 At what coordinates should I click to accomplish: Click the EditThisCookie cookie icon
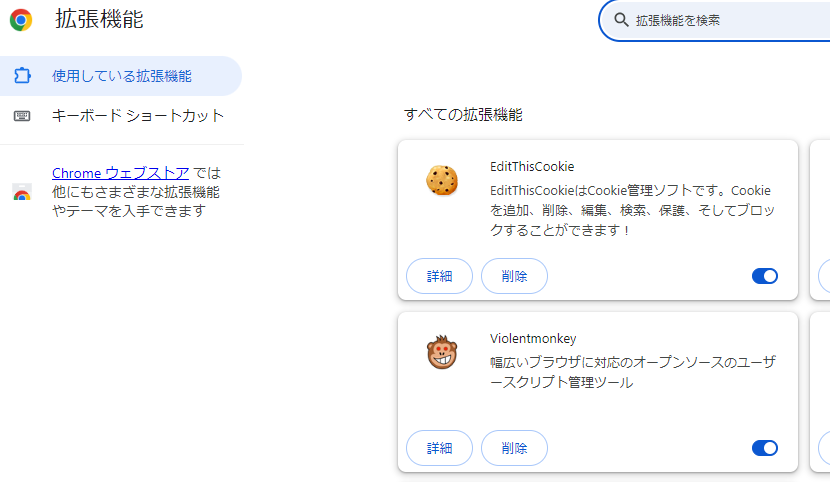tap(442, 180)
